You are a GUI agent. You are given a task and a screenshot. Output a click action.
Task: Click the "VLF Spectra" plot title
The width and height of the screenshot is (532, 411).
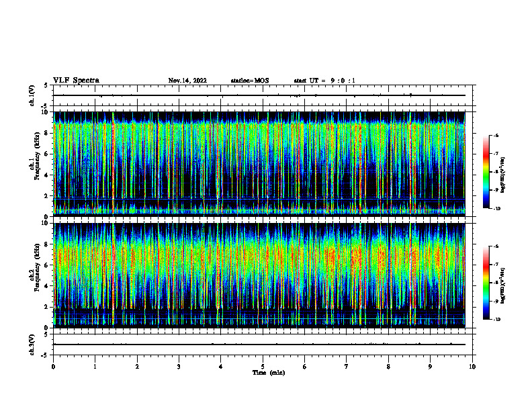(76, 81)
